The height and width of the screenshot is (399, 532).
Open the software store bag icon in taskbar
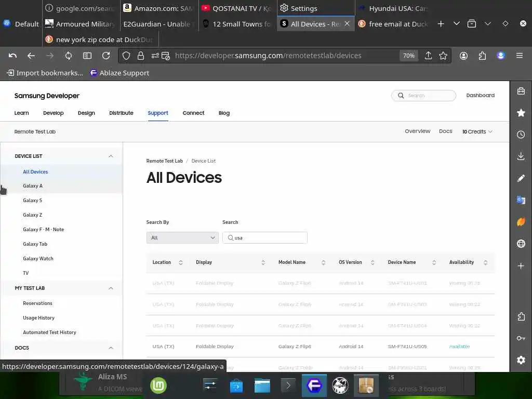[x=236, y=386]
